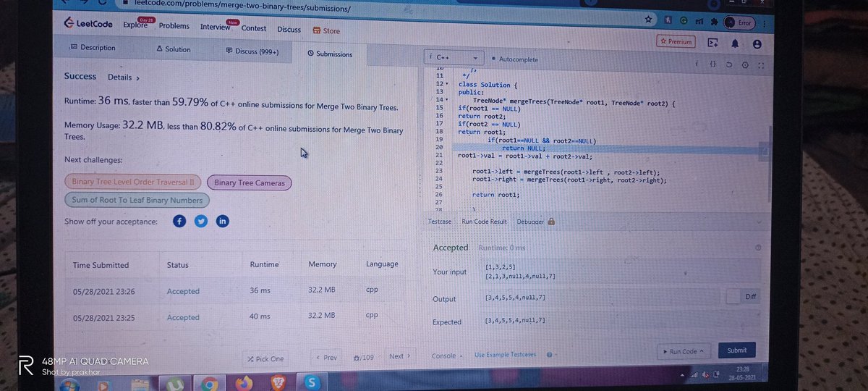Click the Chrome profile Error button

click(x=739, y=23)
